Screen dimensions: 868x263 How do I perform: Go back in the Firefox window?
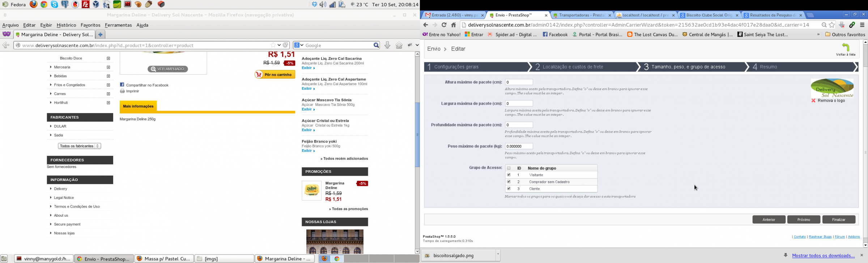6,45
